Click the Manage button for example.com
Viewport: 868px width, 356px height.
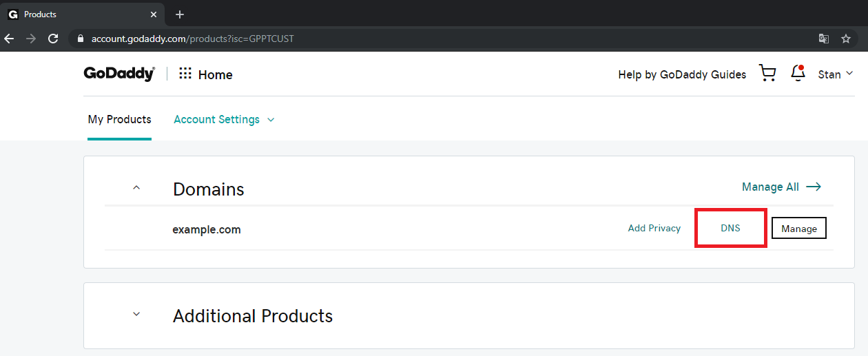[x=799, y=229]
